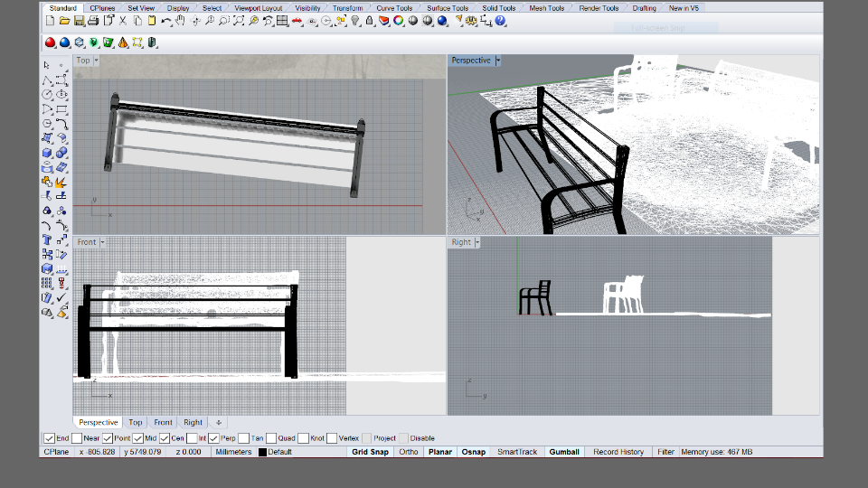This screenshot has width=868, height=488.
Task: Enable the Quad osnap checkbox
Action: (270, 438)
